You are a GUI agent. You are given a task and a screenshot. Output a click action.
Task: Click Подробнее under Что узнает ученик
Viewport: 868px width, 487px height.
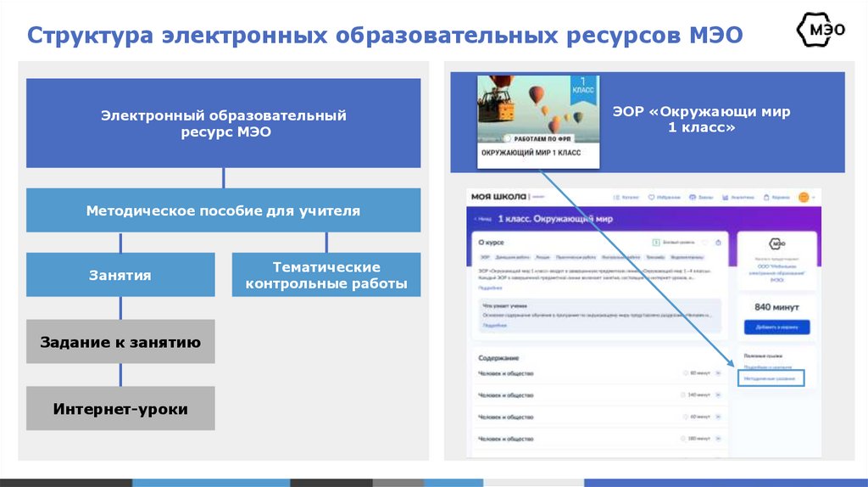(x=494, y=326)
